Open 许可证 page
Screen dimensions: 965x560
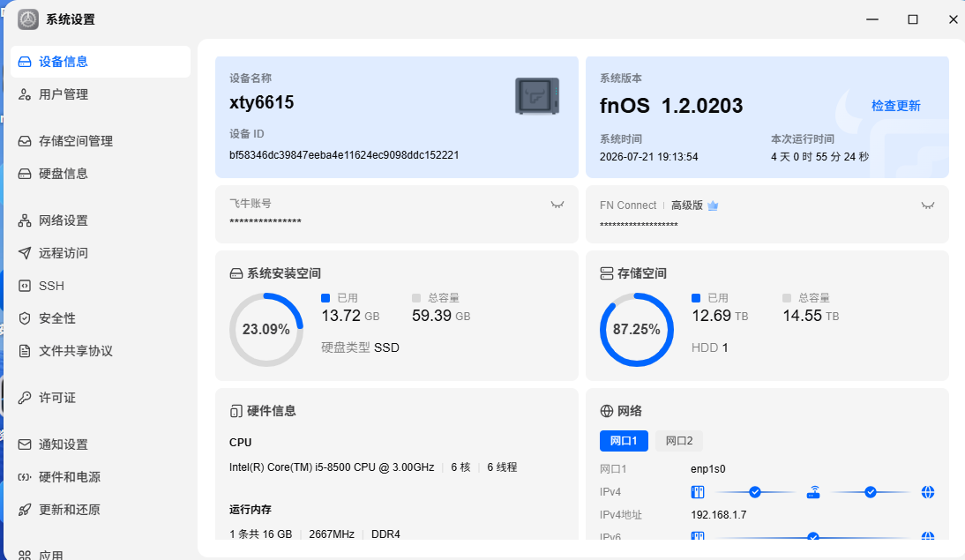[101, 398]
